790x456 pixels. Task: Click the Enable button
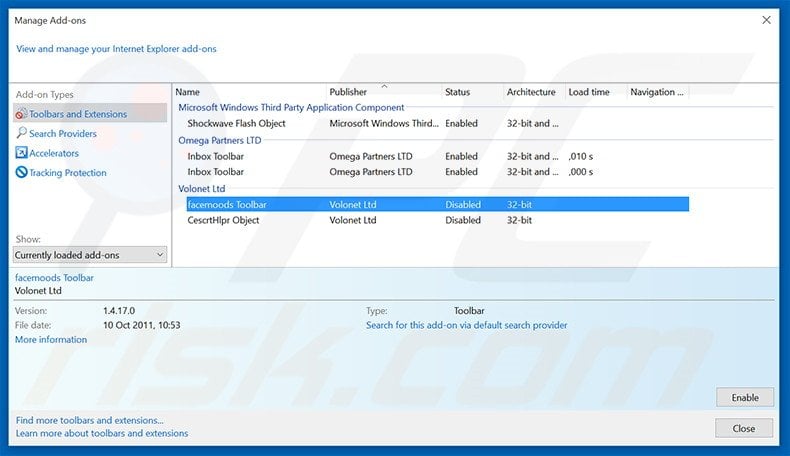tap(745, 398)
